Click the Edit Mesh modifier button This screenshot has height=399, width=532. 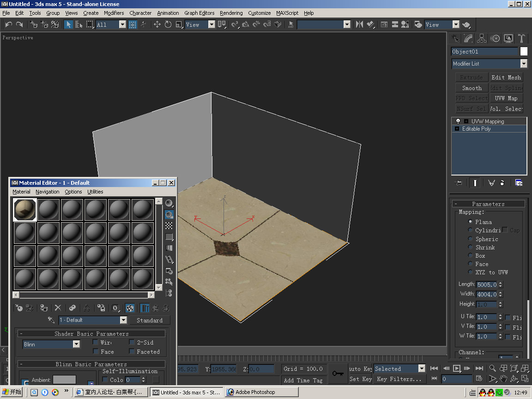point(506,77)
